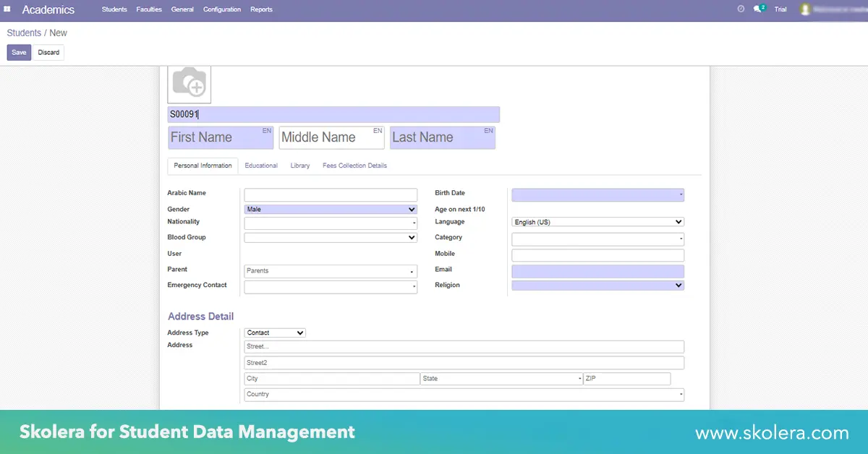Open the Gender dropdown
The width and height of the screenshot is (868, 454).
[331, 209]
